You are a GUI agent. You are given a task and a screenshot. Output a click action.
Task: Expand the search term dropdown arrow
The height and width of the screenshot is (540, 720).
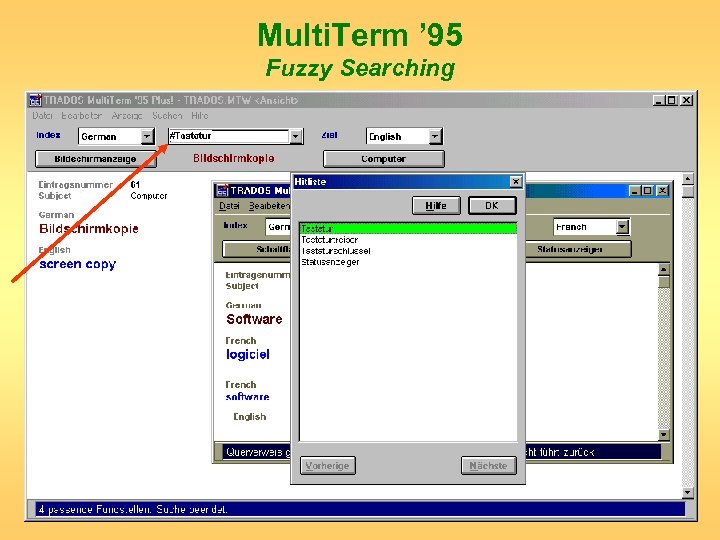[296, 136]
